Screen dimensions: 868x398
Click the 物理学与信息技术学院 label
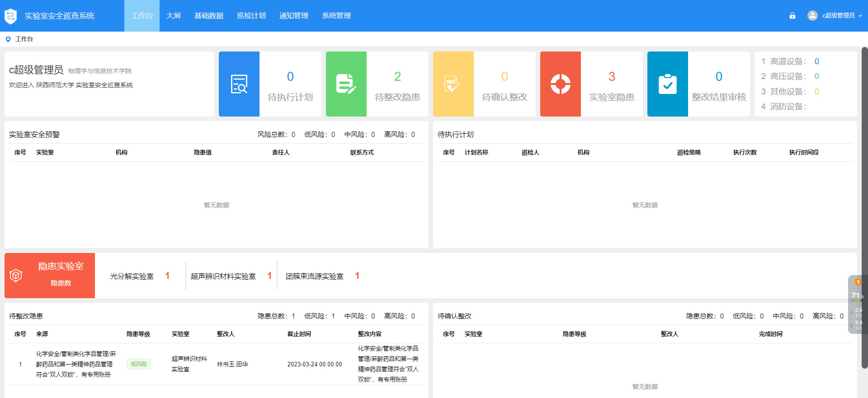pos(100,71)
